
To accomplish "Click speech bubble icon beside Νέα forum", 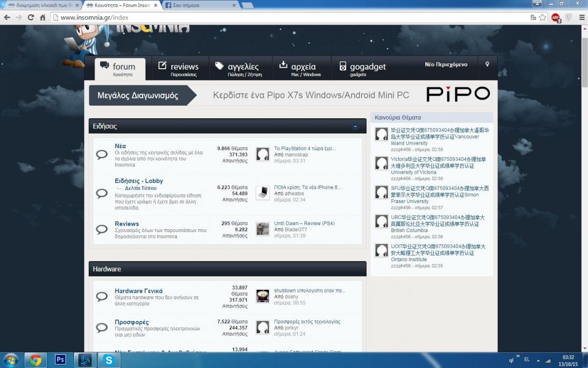I will point(101,155).
